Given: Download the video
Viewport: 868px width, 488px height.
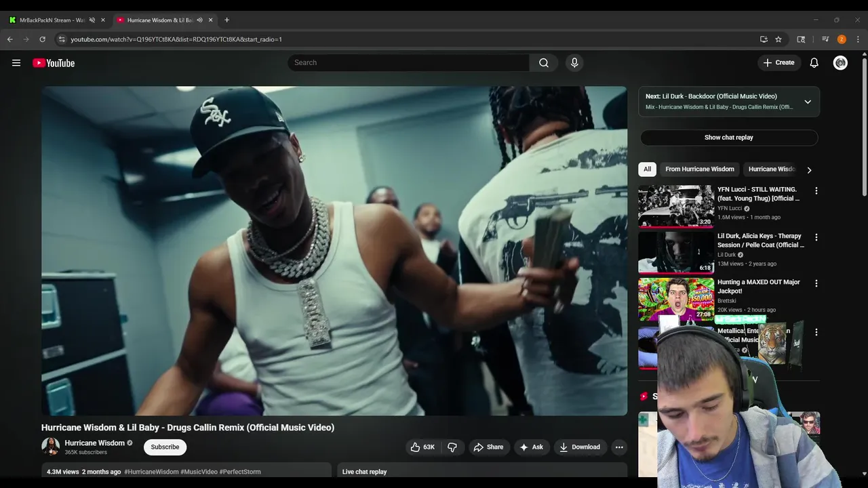Looking at the screenshot, I should pyautogui.click(x=580, y=447).
